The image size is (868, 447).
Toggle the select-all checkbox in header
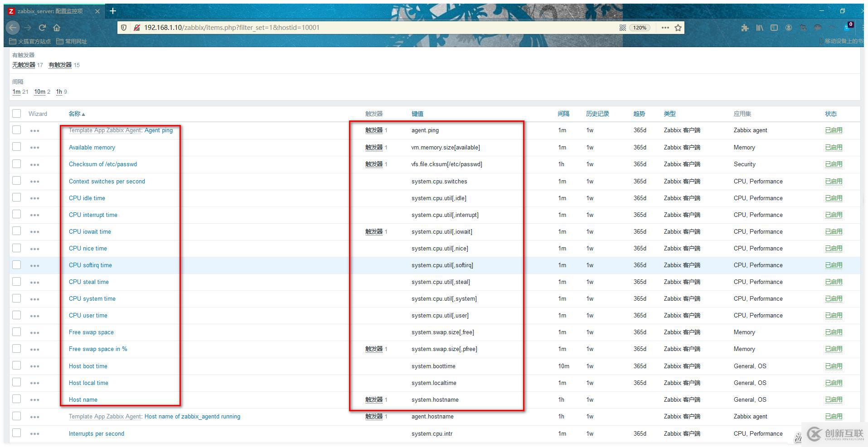tap(17, 113)
